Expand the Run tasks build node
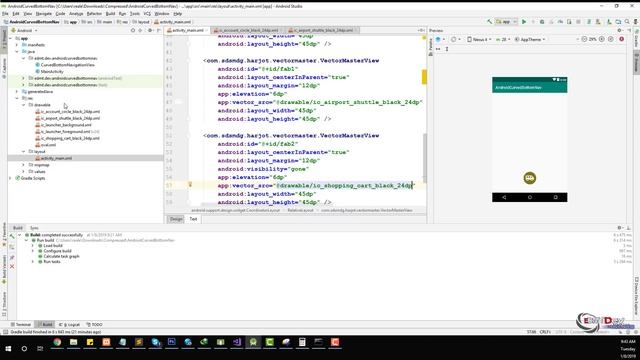Screen dimensions: 640x360 tap(33, 262)
